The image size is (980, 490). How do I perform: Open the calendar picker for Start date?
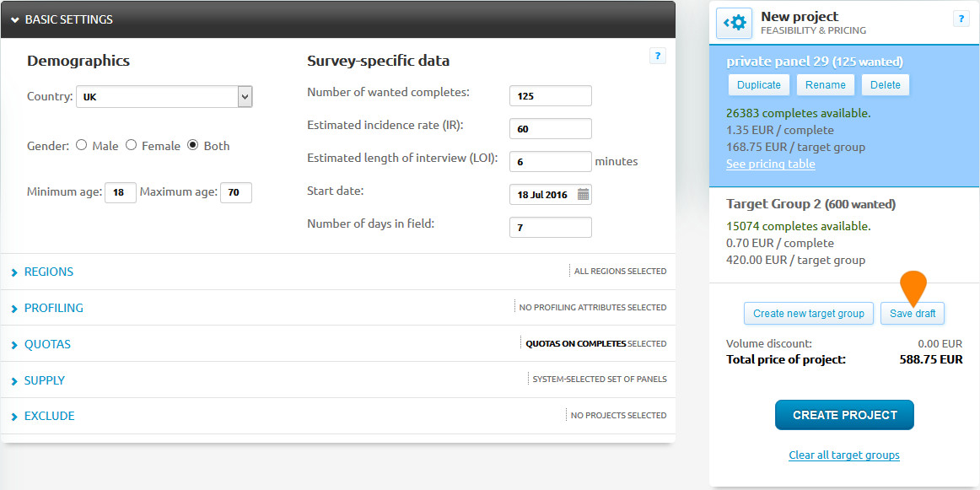(x=583, y=195)
